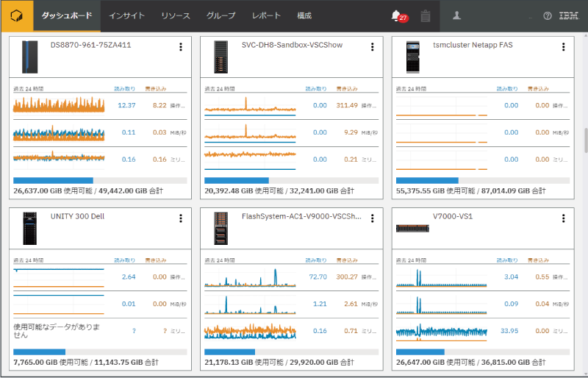Click the UNITY 300 Dell capacity bar
This screenshot has width=588, height=378.
coord(100,352)
